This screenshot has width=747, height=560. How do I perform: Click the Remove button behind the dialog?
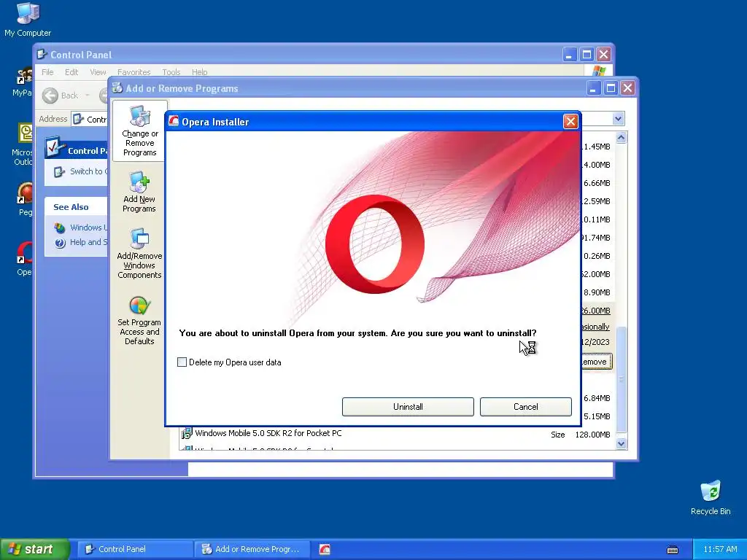click(x=597, y=362)
